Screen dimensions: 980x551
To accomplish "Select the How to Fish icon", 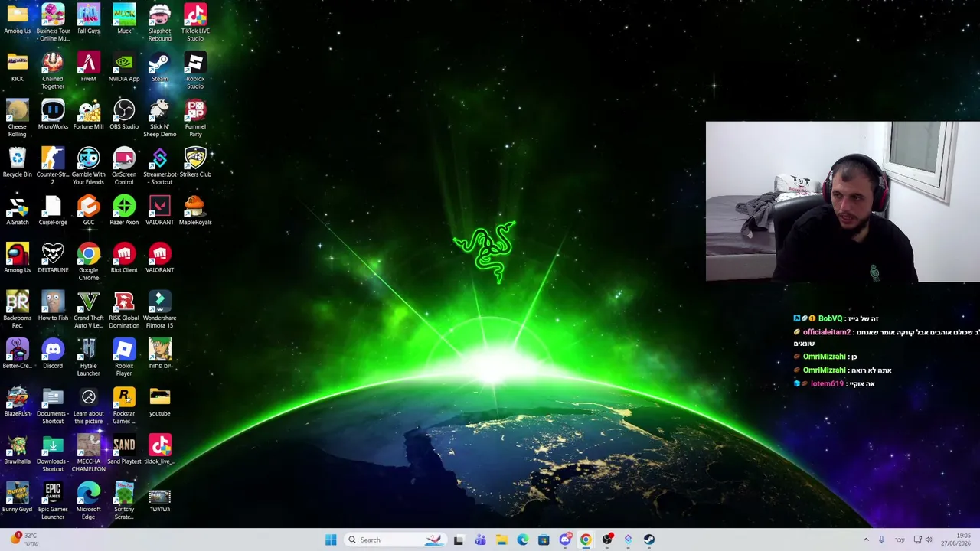I will click(x=53, y=306).
